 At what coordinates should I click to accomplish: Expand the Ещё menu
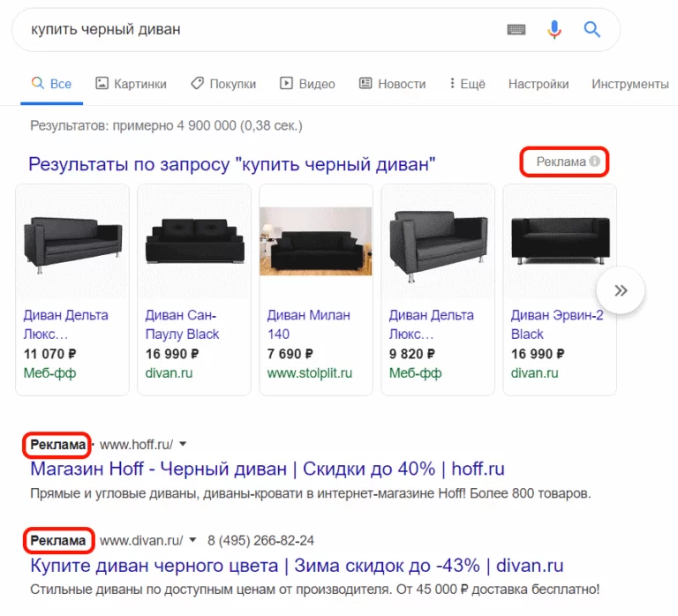(467, 84)
